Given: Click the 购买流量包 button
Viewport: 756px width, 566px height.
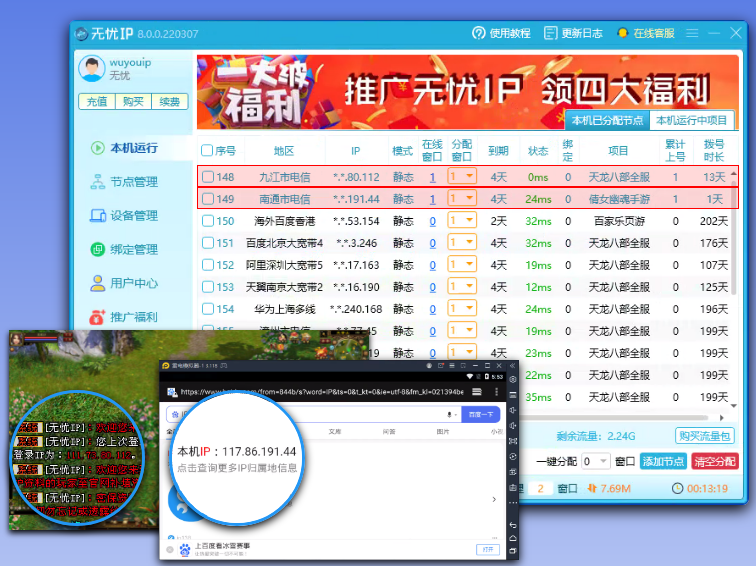Looking at the screenshot, I should pos(704,436).
